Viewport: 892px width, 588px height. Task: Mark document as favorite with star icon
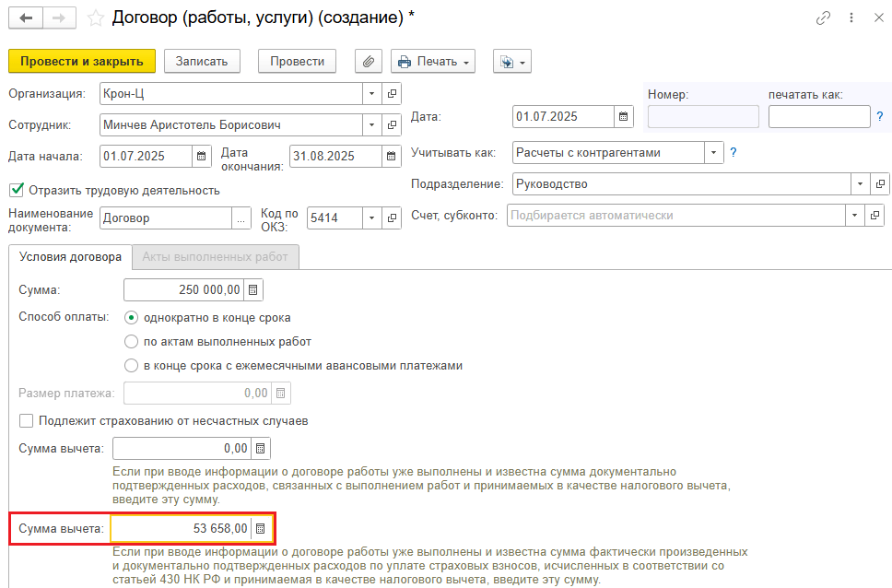[95, 18]
